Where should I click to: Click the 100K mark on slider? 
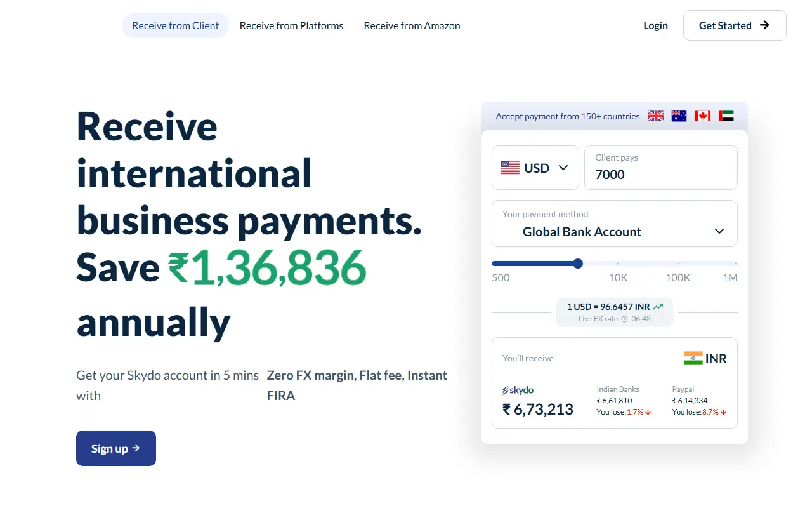point(678,263)
